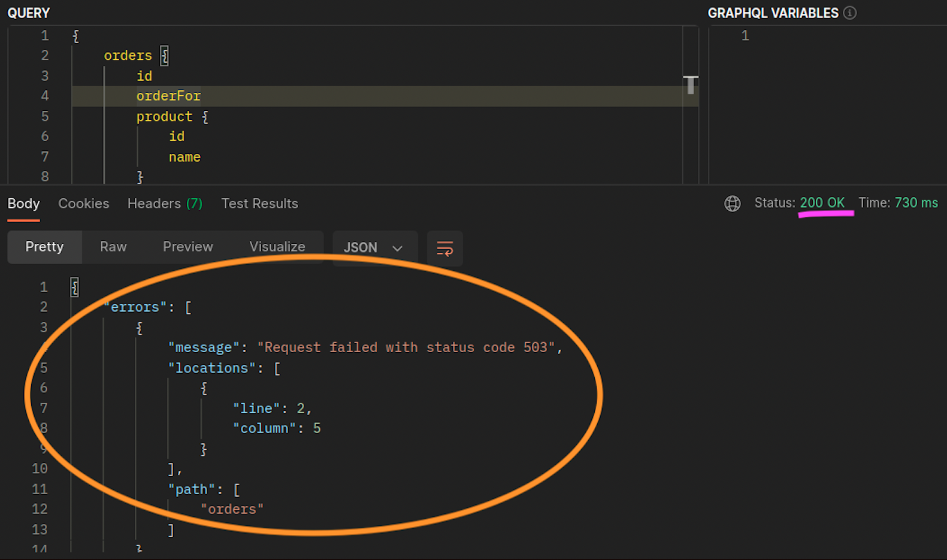
Task: Place cursor on the orderFor query line
Action: (x=385, y=96)
